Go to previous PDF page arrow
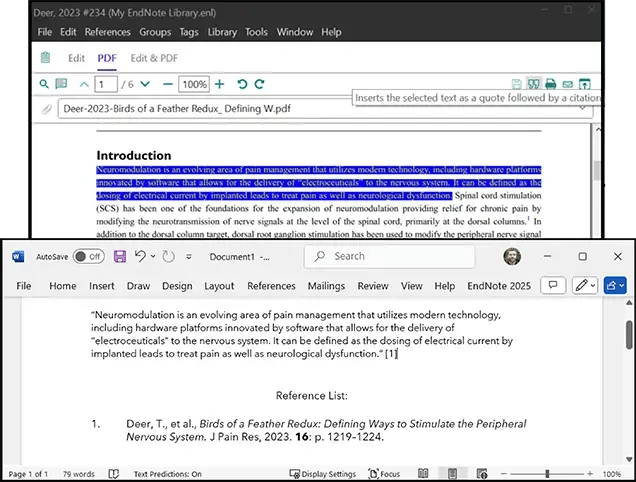Image resolution: width=636 pixels, height=482 pixels. [84, 84]
